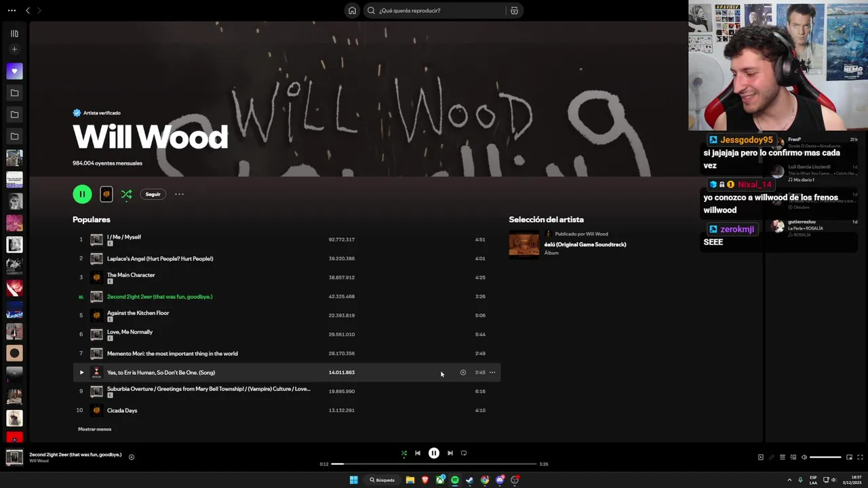Open third folder in library sidebar
868x488 pixels.
(14, 136)
